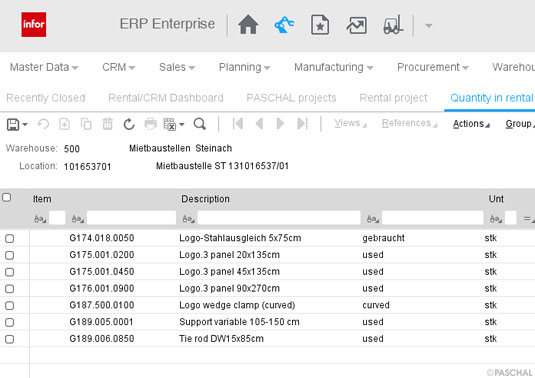The width and height of the screenshot is (535, 378).
Task: Open the Sales menu
Action: [x=177, y=67]
